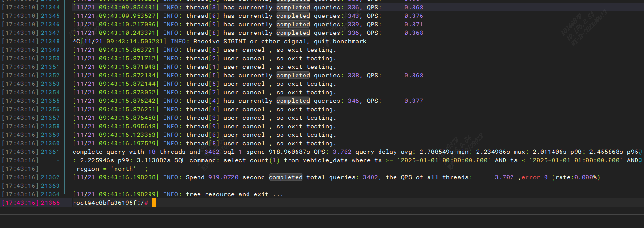
Task: Click highlighted "completed" in the Spend 919.0720 line
Action: point(286,177)
